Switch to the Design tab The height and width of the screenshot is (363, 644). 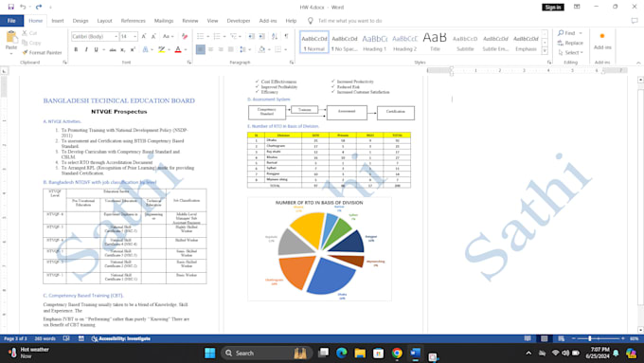[x=80, y=21]
